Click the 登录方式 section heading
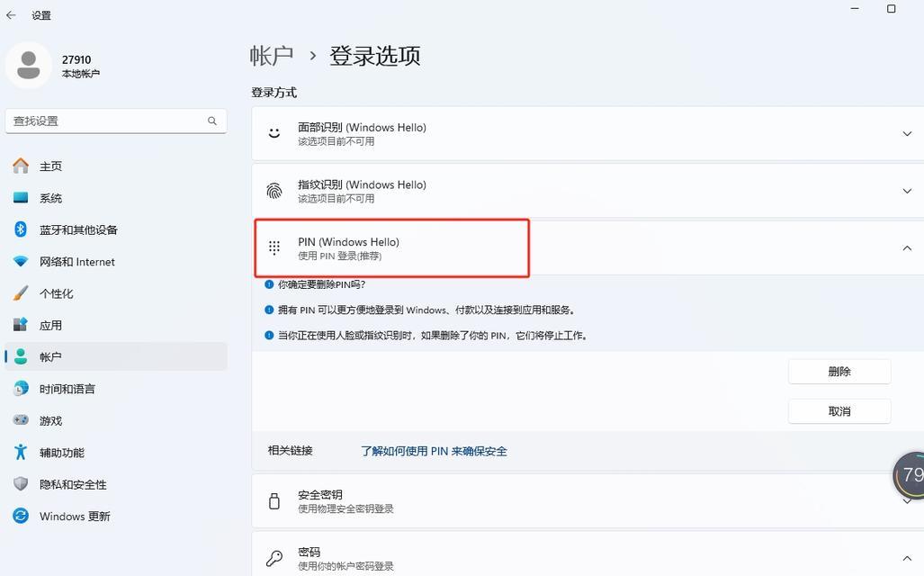Image resolution: width=924 pixels, height=576 pixels. (274, 93)
